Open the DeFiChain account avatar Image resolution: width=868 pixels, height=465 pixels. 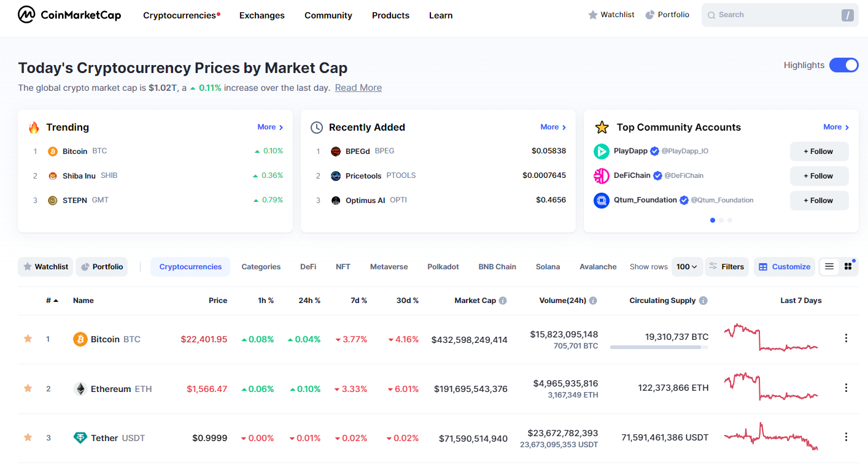click(602, 176)
